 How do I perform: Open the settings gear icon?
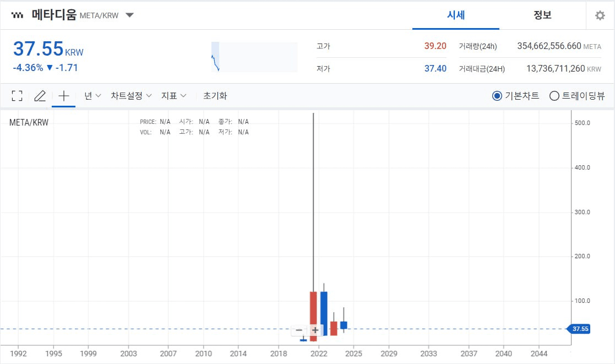pos(600,15)
